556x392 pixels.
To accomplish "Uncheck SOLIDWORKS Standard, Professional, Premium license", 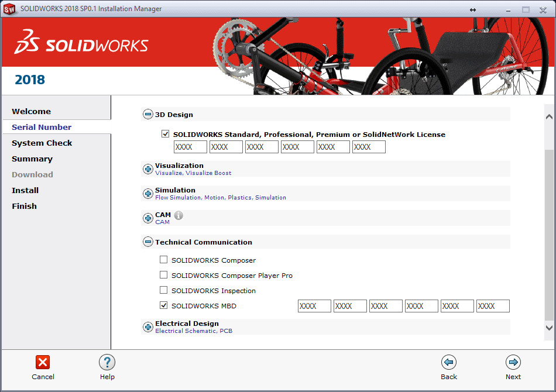I will [x=166, y=134].
